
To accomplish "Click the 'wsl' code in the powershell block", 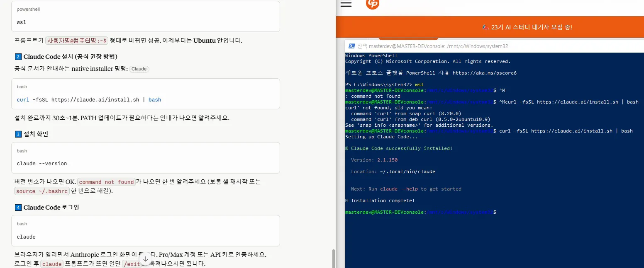I will coord(22,22).
